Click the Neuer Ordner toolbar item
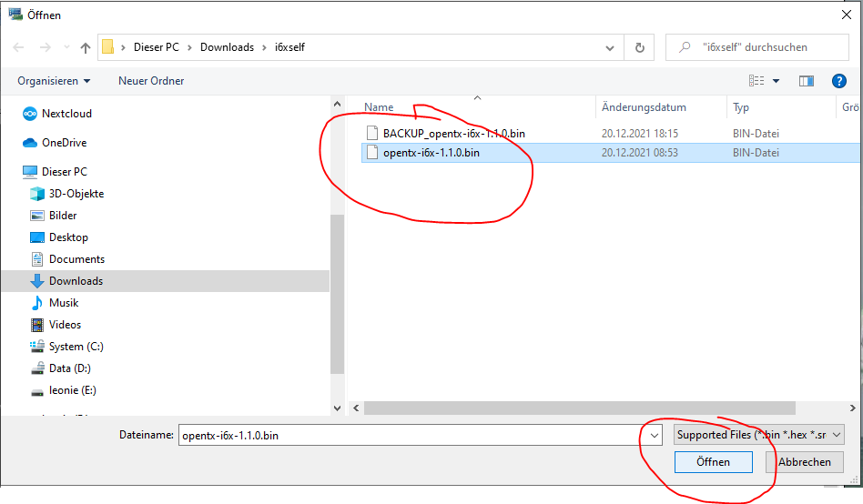The height and width of the screenshot is (504, 863). click(151, 81)
